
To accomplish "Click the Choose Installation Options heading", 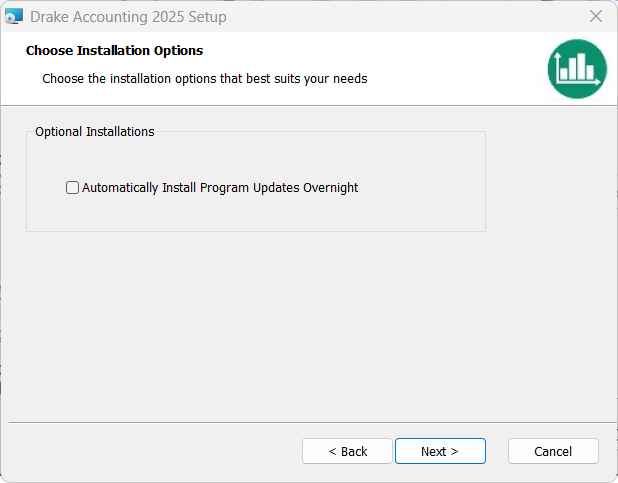I will pos(114,50).
